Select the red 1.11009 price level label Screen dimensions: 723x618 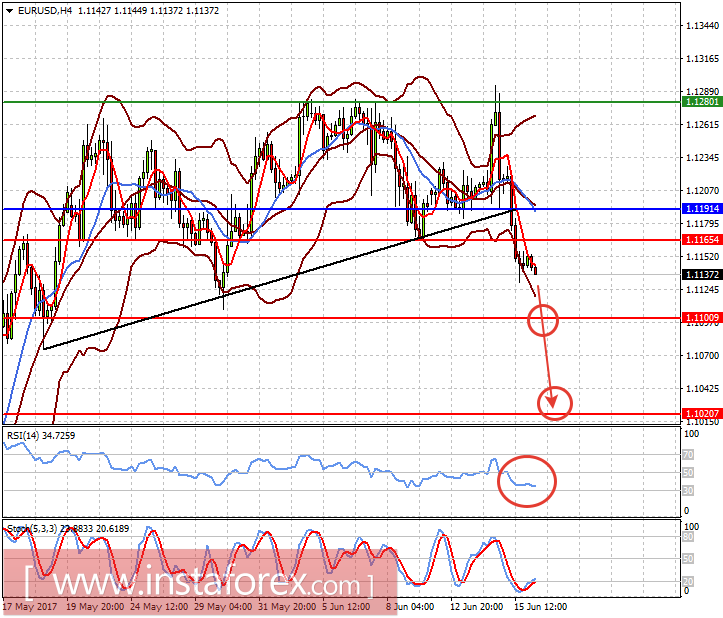pyautogui.click(x=702, y=318)
